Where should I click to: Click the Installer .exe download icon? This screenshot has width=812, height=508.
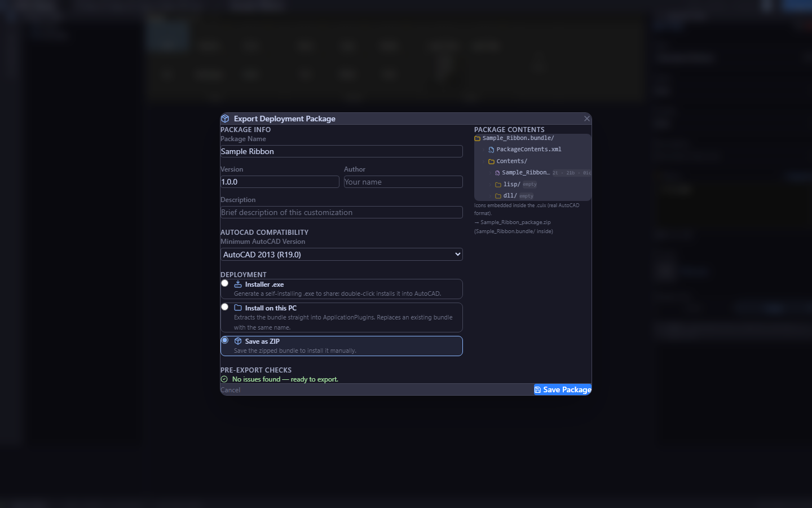pos(238,284)
